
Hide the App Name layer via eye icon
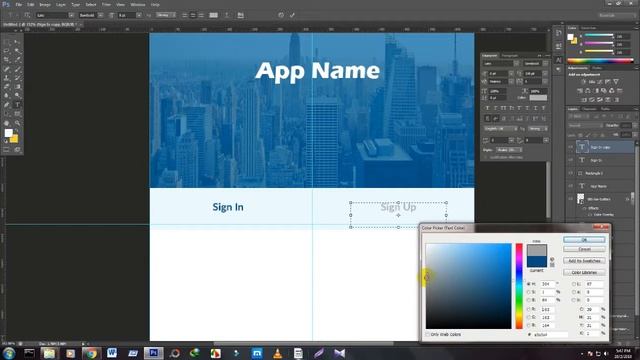point(571,186)
